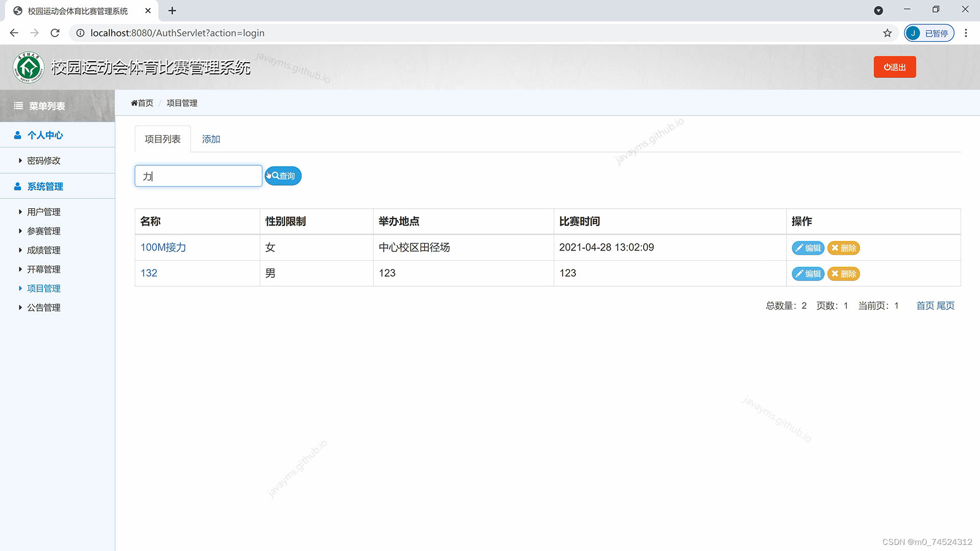Open 成绩管理 in the sidebar

point(43,250)
